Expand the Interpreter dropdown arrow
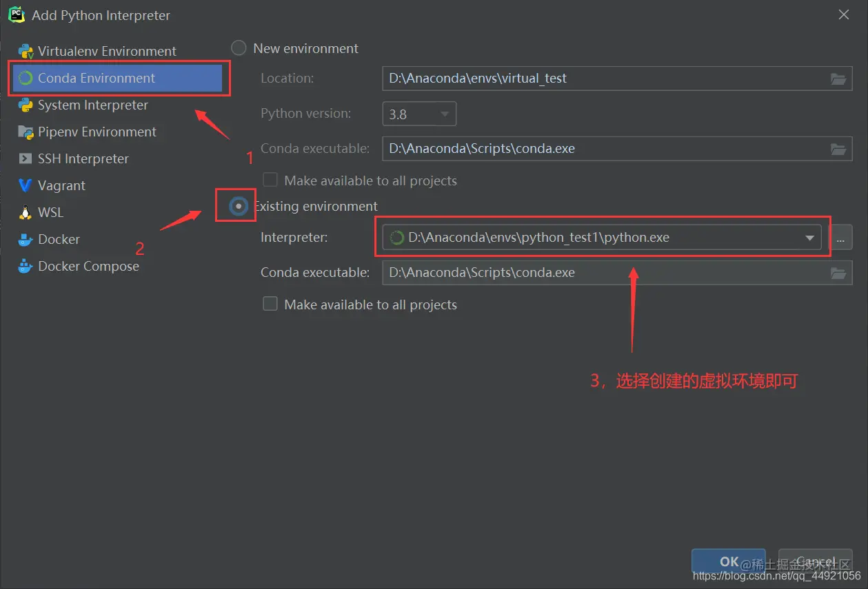The height and width of the screenshot is (589, 868). [x=809, y=238]
